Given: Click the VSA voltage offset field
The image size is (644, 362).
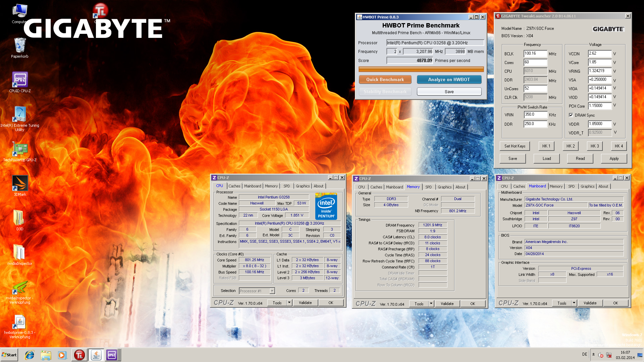Looking at the screenshot, I should [599, 80].
